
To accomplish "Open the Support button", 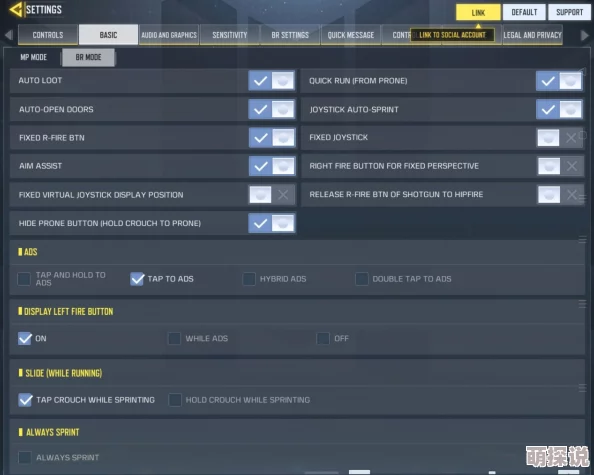I will pyautogui.click(x=569, y=12).
